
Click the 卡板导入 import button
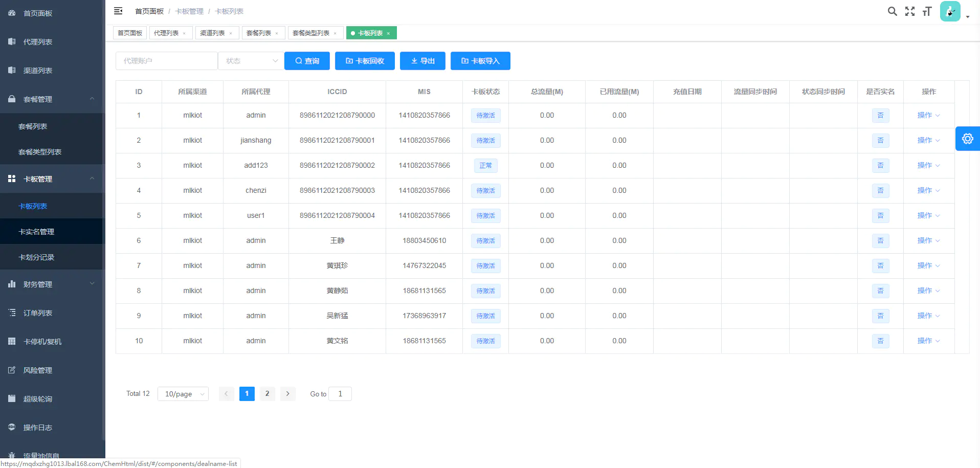480,61
